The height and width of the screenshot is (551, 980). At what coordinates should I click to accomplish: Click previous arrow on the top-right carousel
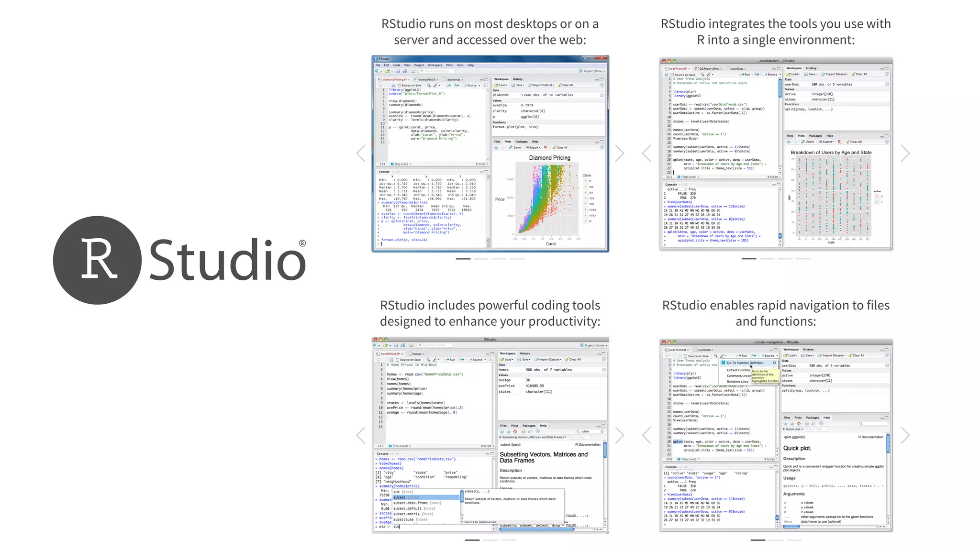coord(646,154)
